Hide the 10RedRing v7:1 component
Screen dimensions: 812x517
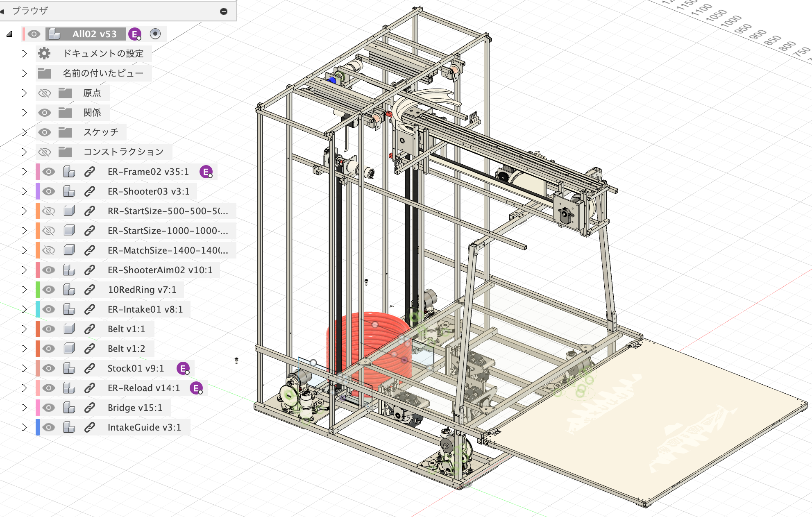point(49,290)
